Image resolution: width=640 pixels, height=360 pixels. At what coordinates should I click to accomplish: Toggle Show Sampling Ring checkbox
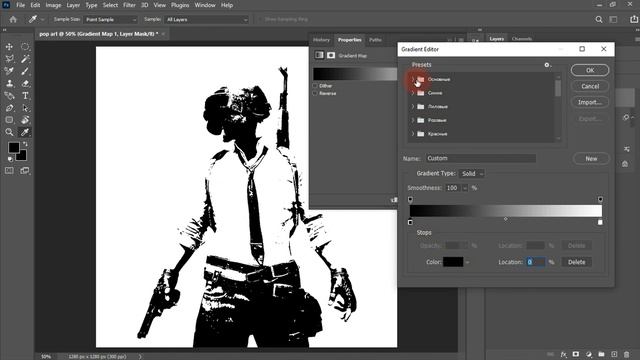[260, 19]
